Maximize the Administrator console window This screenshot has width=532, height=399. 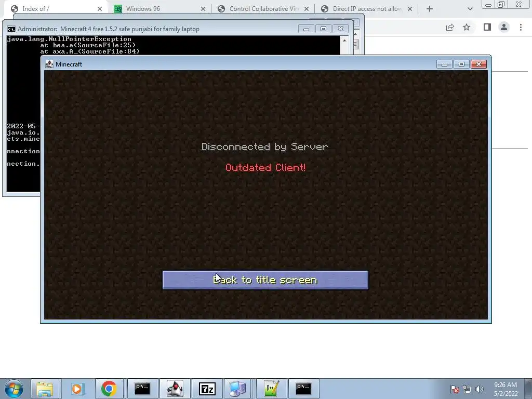click(323, 29)
